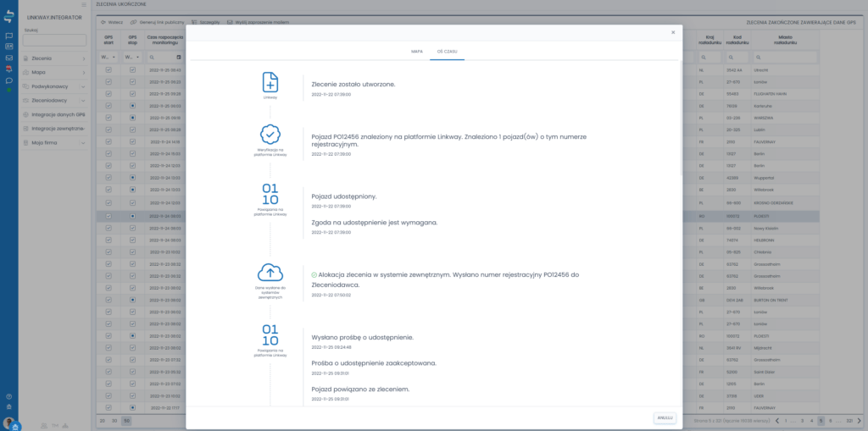This screenshot has height=431, width=868.
Task: Switch to the MAPA tab
Action: [x=417, y=52]
